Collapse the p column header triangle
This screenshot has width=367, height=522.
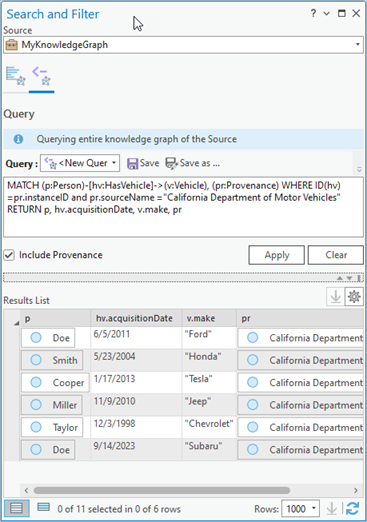click(x=16, y=323)
